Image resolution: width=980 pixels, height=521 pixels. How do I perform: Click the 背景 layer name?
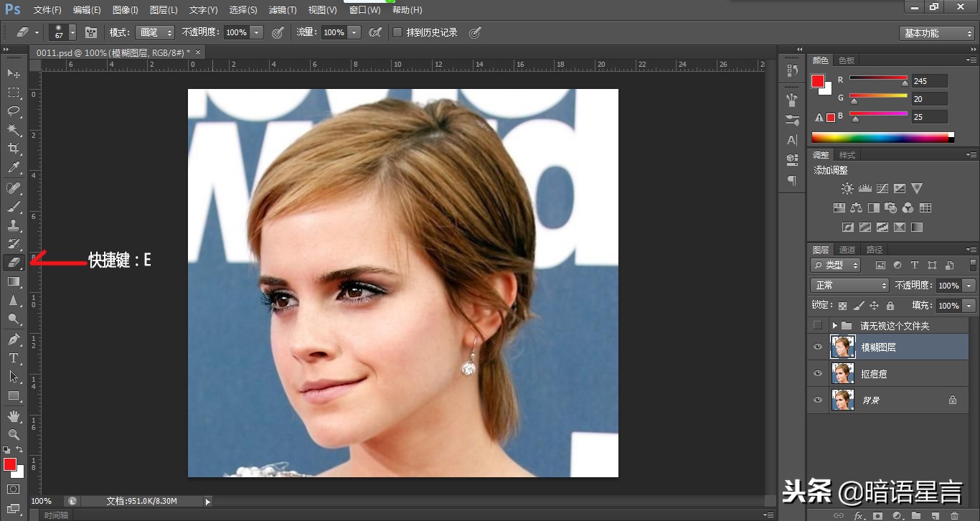pos(870,400)
